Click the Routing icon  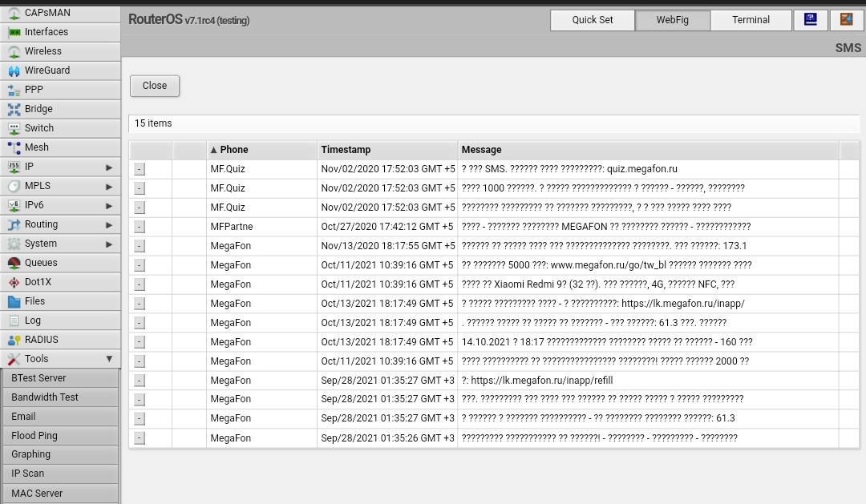14,224
